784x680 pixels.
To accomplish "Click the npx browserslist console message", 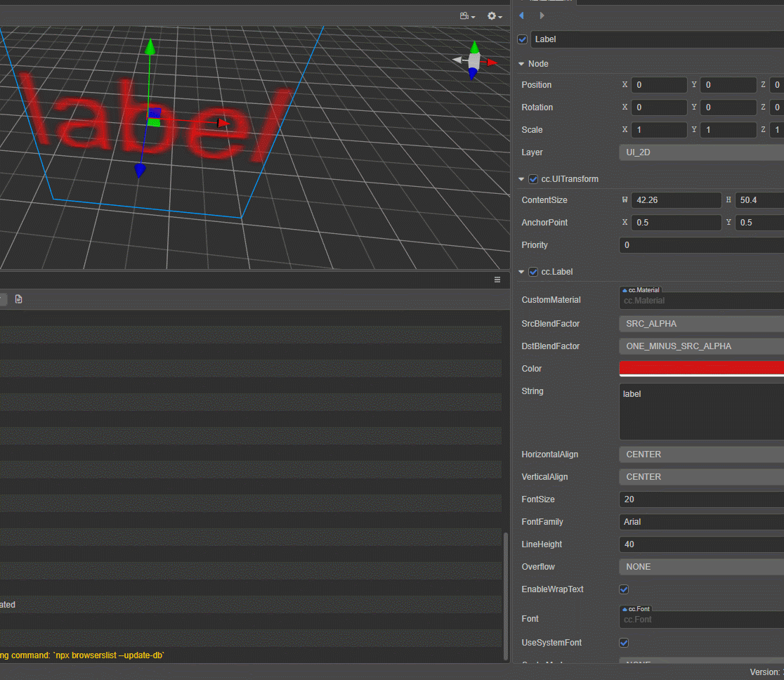I will 82,655.
